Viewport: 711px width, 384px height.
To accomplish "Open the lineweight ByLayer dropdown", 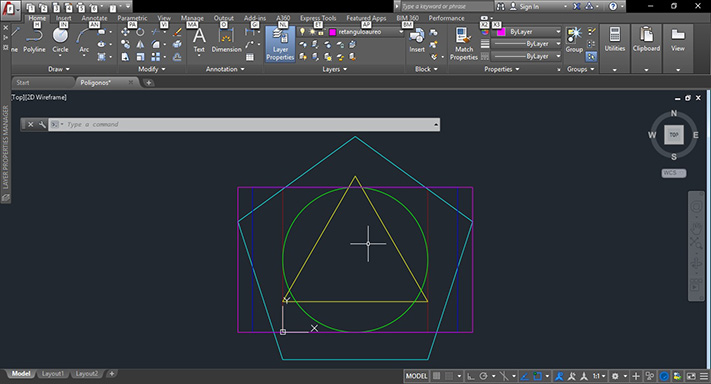I will (x=526, y=44).
